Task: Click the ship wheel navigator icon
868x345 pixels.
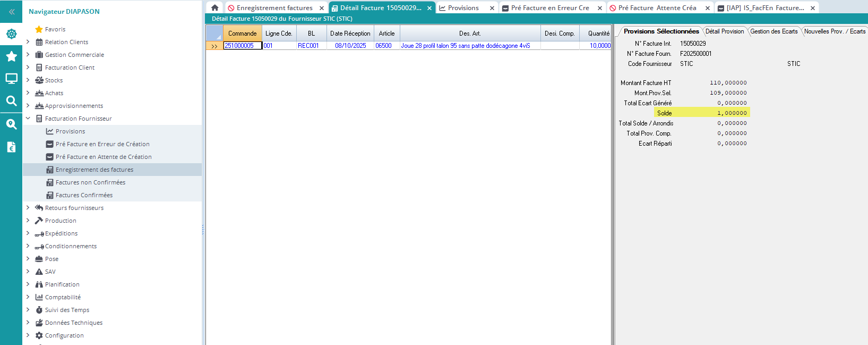Action: point(11,34)
